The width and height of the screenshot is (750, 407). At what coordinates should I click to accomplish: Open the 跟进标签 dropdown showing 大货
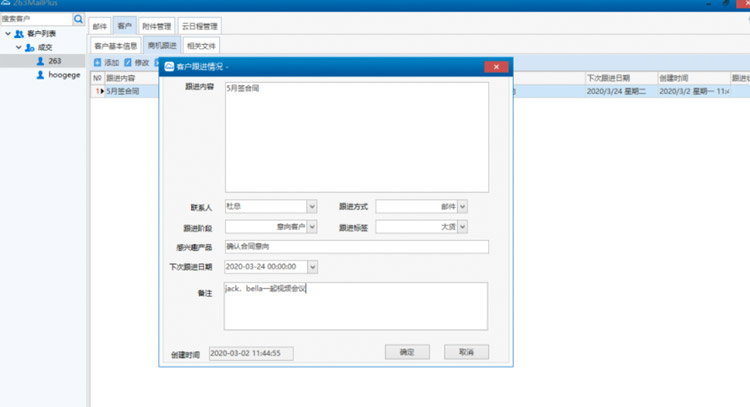point(462,227)
